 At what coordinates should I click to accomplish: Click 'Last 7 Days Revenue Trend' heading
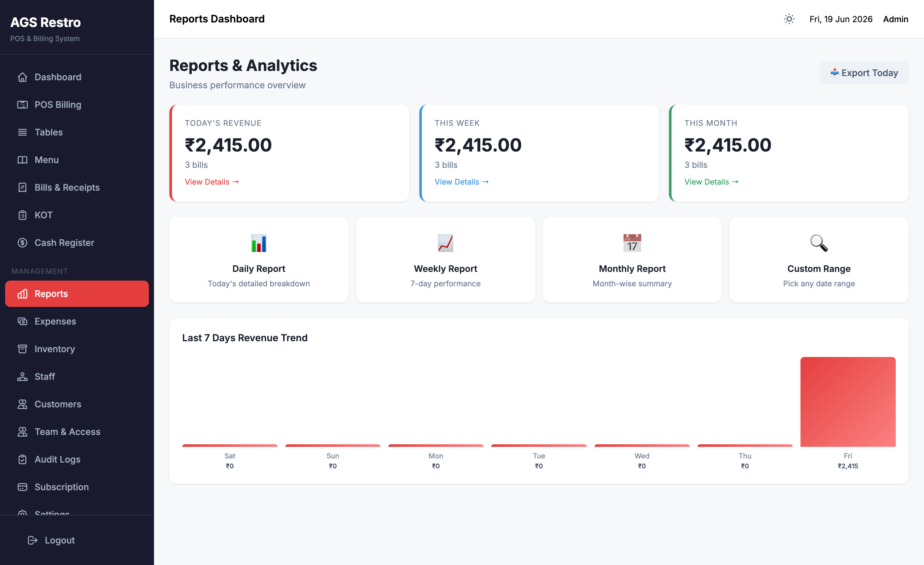pyautogui.click(x=245, y=338)
